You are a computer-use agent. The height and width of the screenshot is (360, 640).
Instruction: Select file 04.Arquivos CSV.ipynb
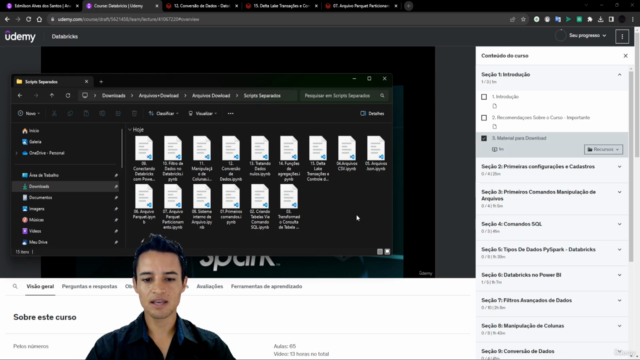347,154
